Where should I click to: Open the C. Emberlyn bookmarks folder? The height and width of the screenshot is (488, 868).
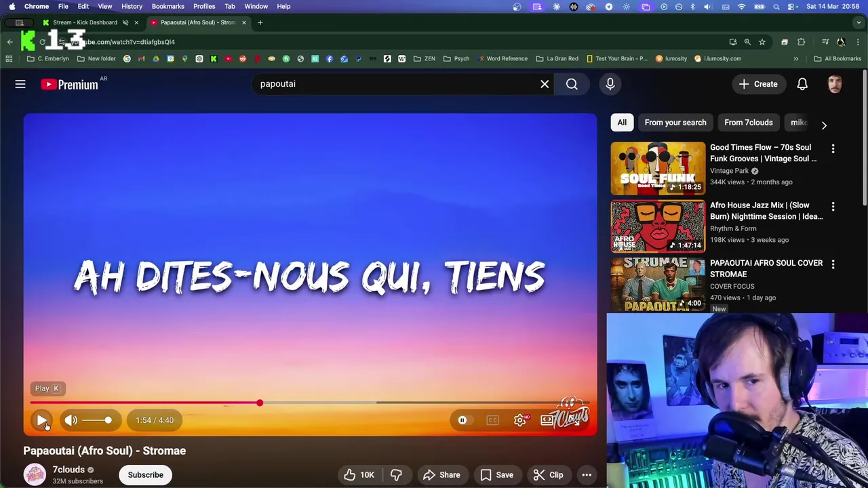pyautogui.click(x=47, y=59)
